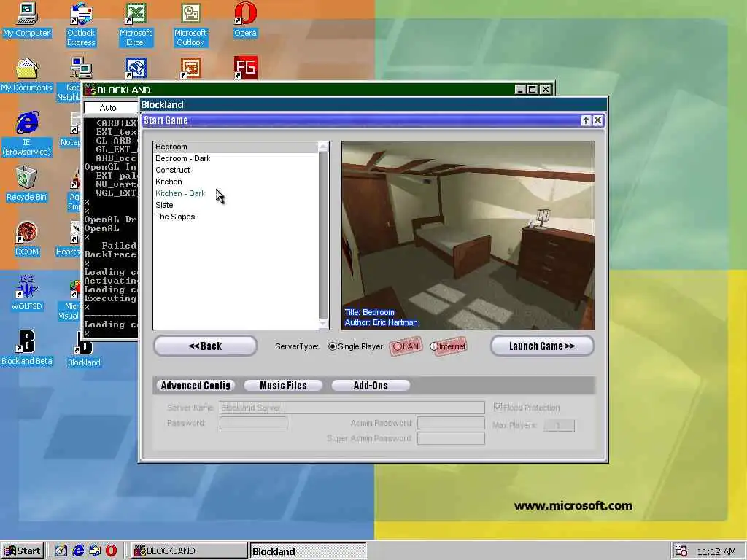Open the Start menu
747x560 pixels.
(23, 551)
